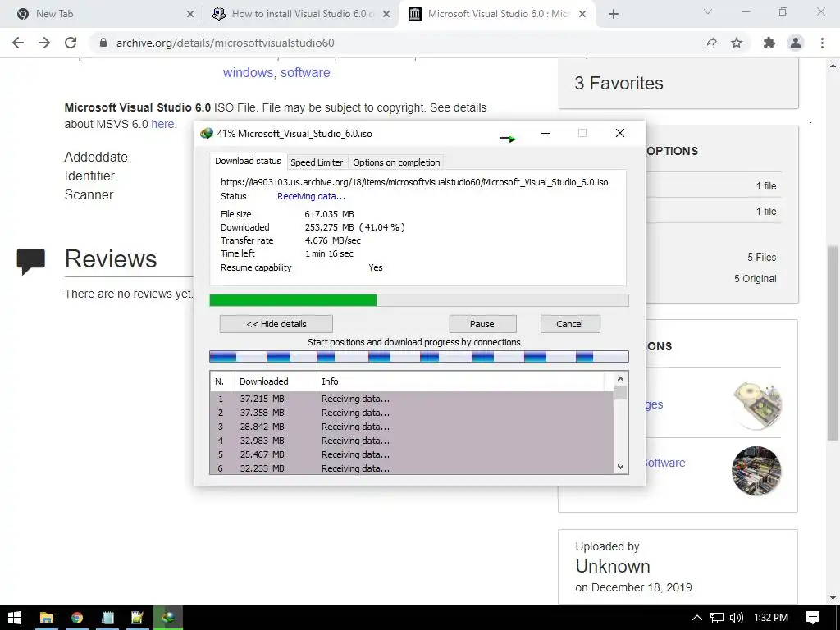This screenshot has height=630, width=840.
Task: Click the Receiving data... status text
Action: 311,196
